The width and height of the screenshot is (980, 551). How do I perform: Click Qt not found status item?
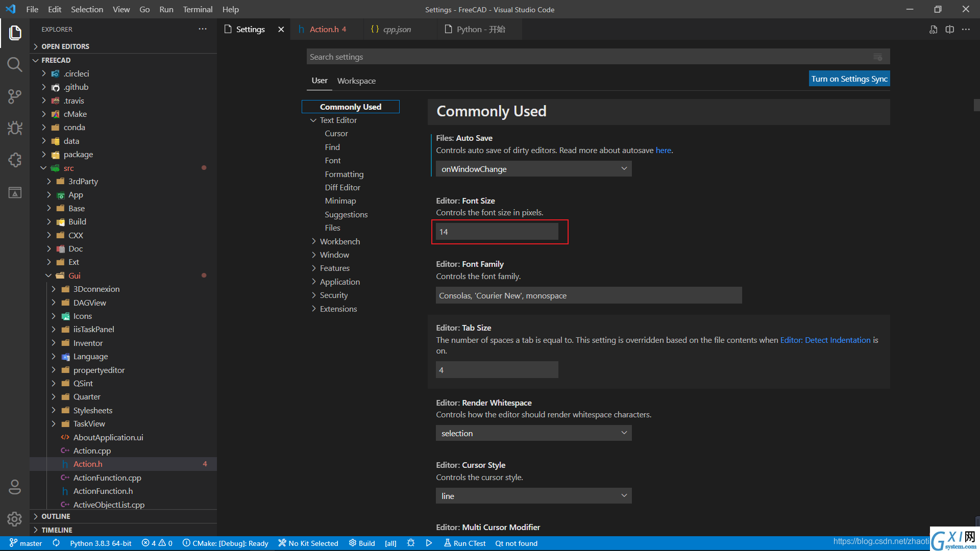tap(516, 543)
